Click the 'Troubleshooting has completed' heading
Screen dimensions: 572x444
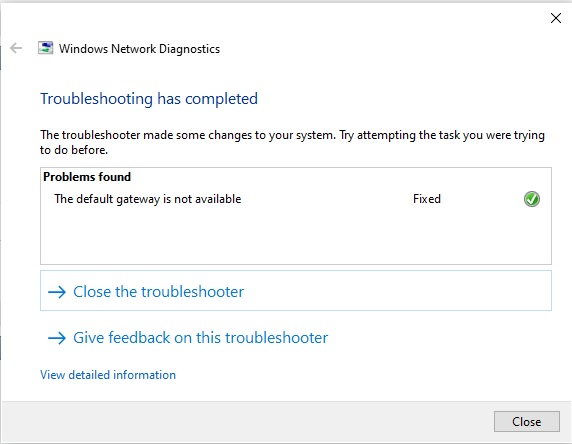[149, 99]
